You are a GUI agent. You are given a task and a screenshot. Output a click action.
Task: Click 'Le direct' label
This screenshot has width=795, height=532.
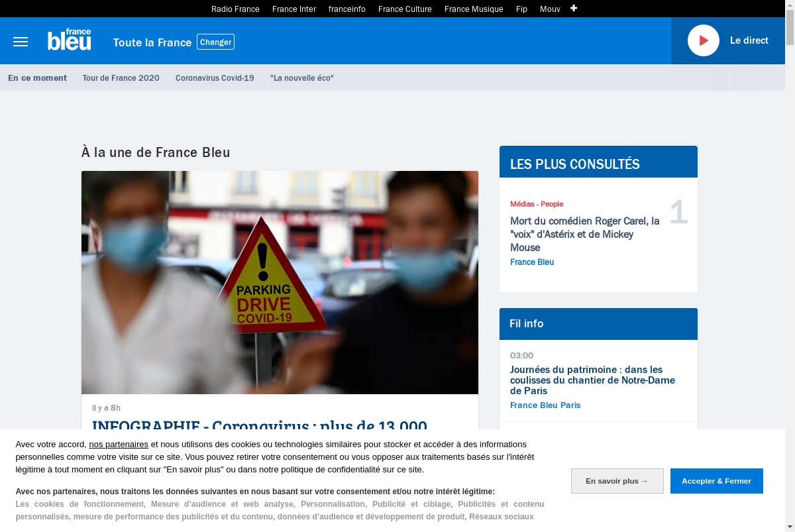(x=749, y=40)
